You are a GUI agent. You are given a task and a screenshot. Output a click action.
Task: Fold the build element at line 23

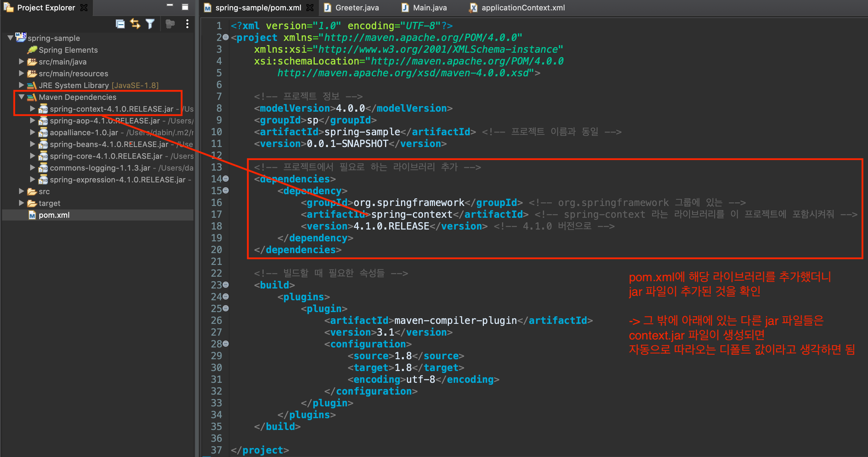tap(226, 285)
